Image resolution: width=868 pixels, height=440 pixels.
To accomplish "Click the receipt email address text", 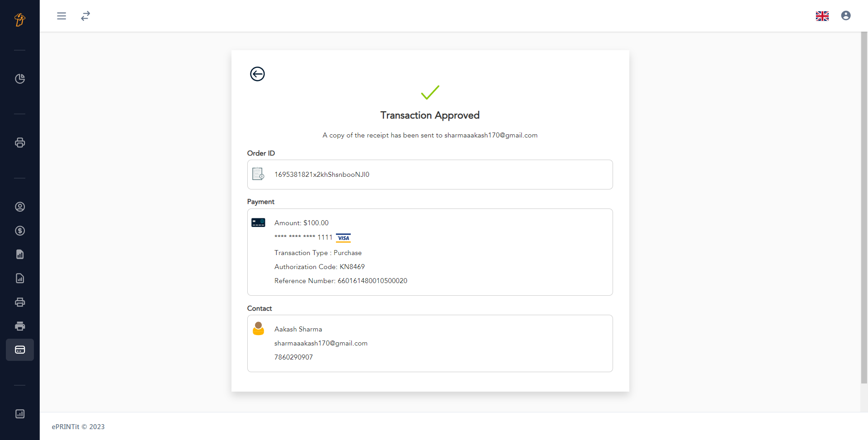I will click(x=491, y=135).
